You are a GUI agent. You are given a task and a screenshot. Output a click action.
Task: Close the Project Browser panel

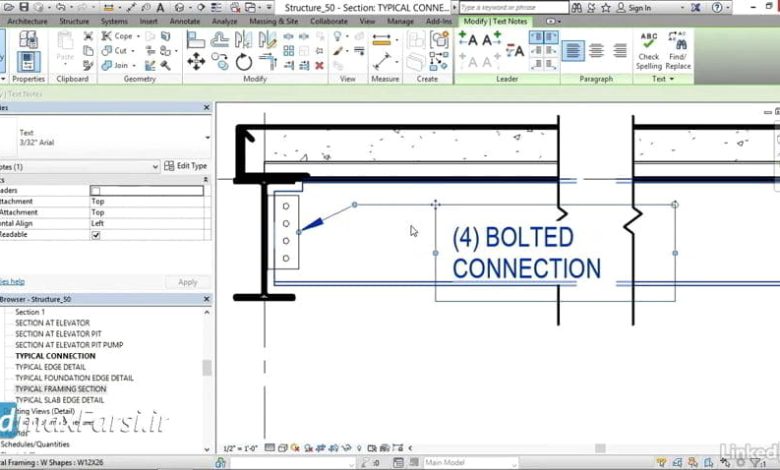pyautogui.click(x=206, y=299)
